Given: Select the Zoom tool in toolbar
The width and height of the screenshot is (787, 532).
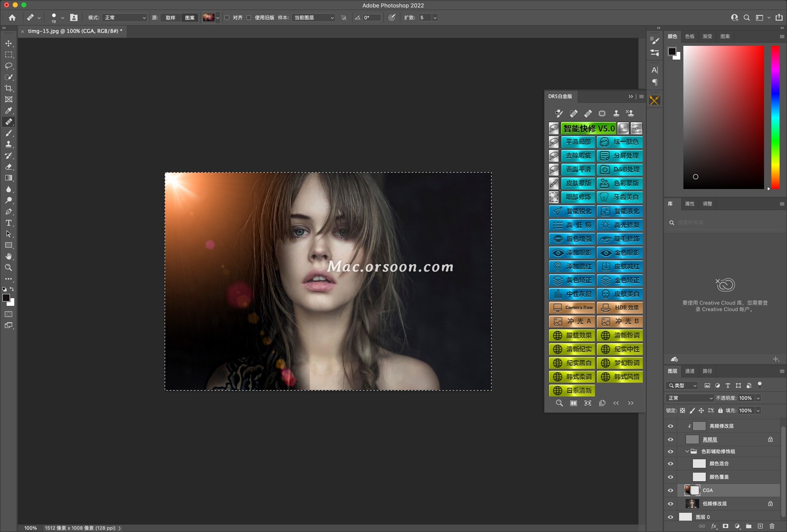Looking at the screenshot, I should [x=9, y=268].
